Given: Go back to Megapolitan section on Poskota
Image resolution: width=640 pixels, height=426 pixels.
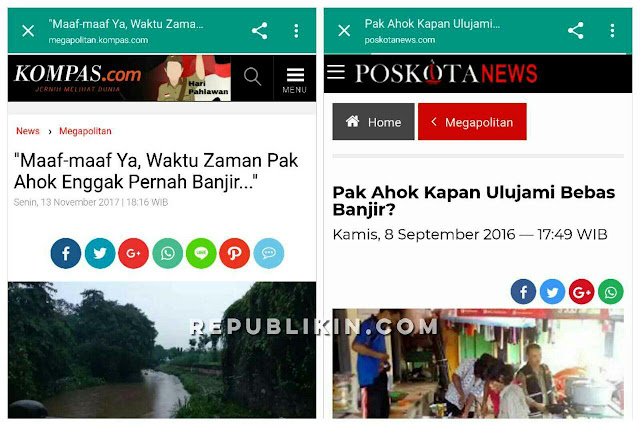Looking at the screenshot, I should coord(472,122).
